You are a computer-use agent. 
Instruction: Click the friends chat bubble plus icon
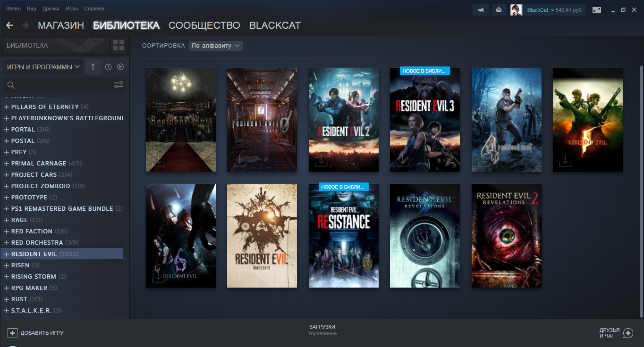[x=628, y=333]
